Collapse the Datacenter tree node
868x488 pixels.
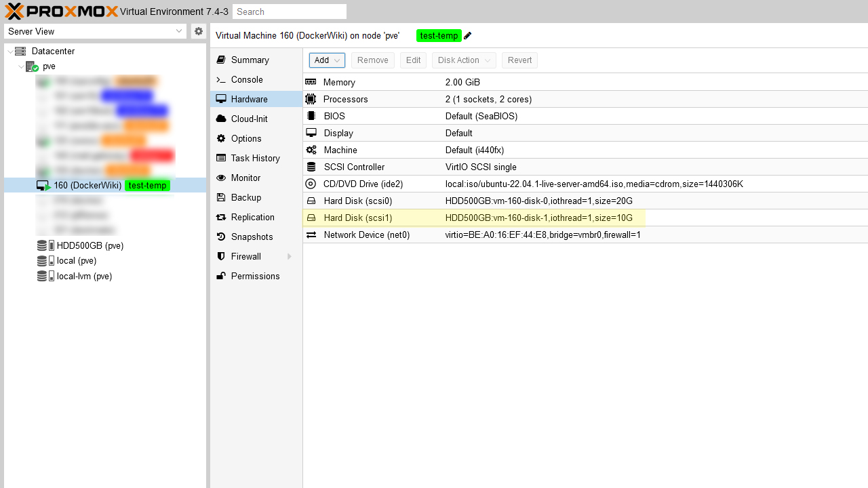9,52
